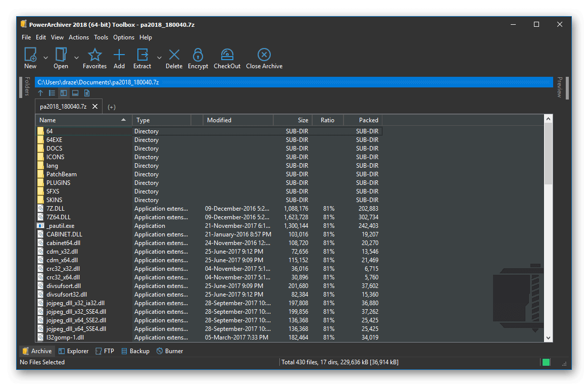Open Favorites star icon
This screenshot has height=386, width=588.
(94, 55)
